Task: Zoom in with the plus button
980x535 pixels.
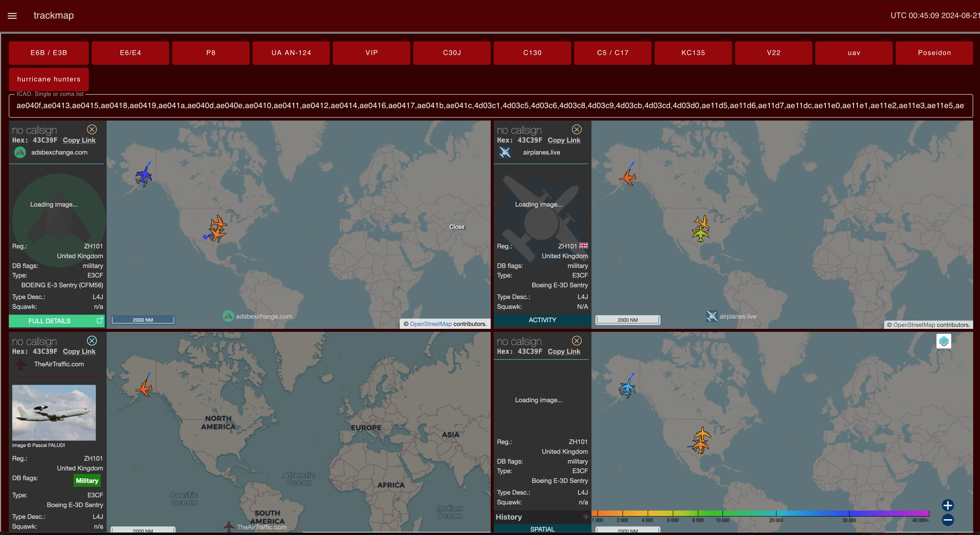Action: coord(948,505)
